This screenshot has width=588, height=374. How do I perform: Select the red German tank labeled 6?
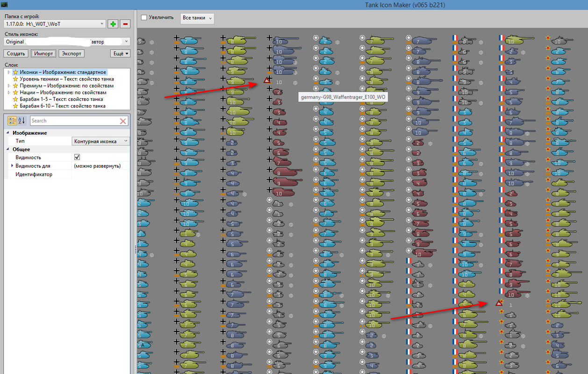click(280, 152)
